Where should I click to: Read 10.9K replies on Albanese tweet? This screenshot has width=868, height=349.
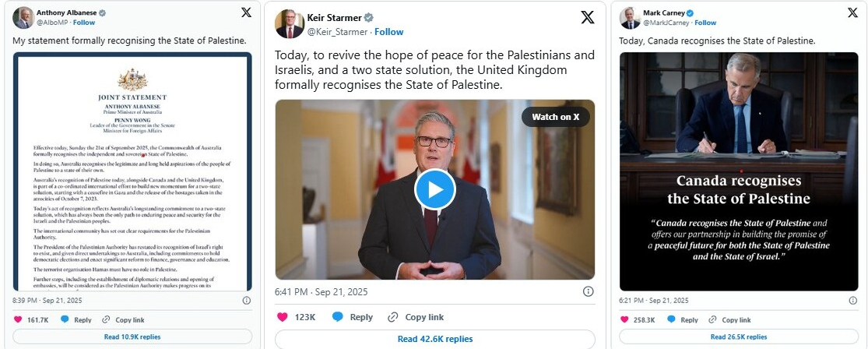(132, 337)
